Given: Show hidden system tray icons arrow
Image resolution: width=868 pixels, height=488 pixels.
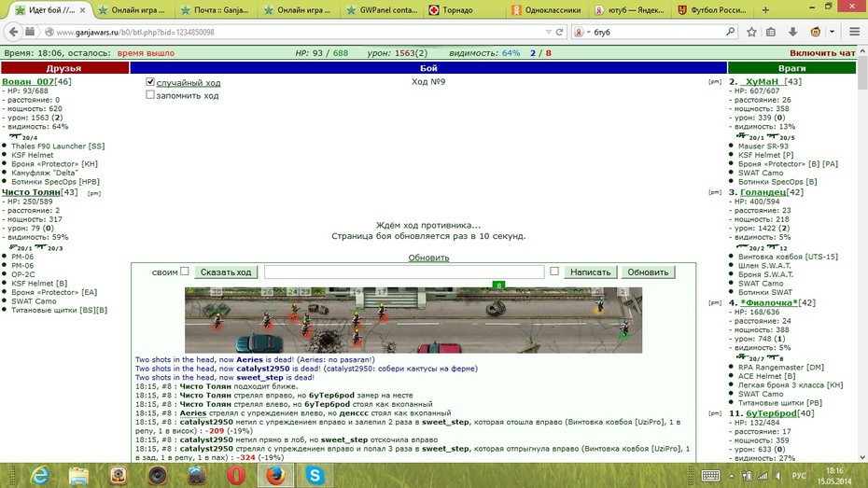Looking at the screenshot, I should pyautogui.click(x=732, y=476).
